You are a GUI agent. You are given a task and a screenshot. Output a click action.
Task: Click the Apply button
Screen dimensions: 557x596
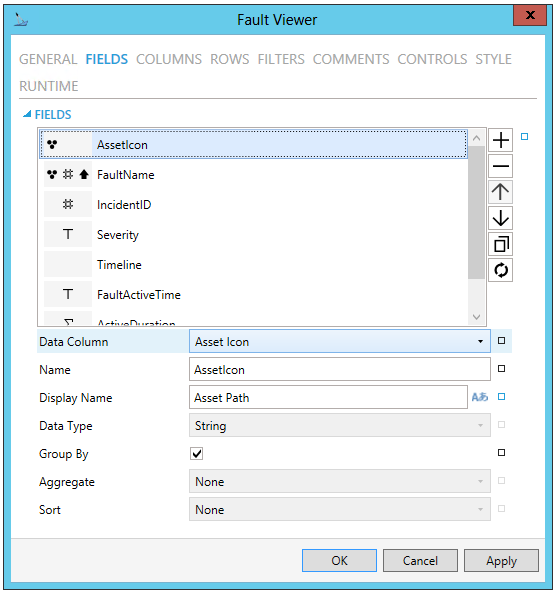tap(501, 561)
